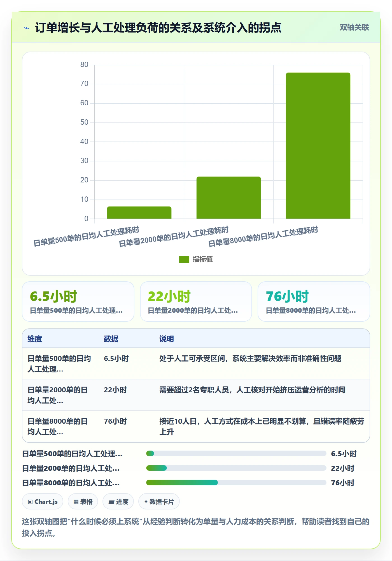This screenshot has height=561, width=392.
Task: Open the 22小时 stat card
Action: point(196,302)
